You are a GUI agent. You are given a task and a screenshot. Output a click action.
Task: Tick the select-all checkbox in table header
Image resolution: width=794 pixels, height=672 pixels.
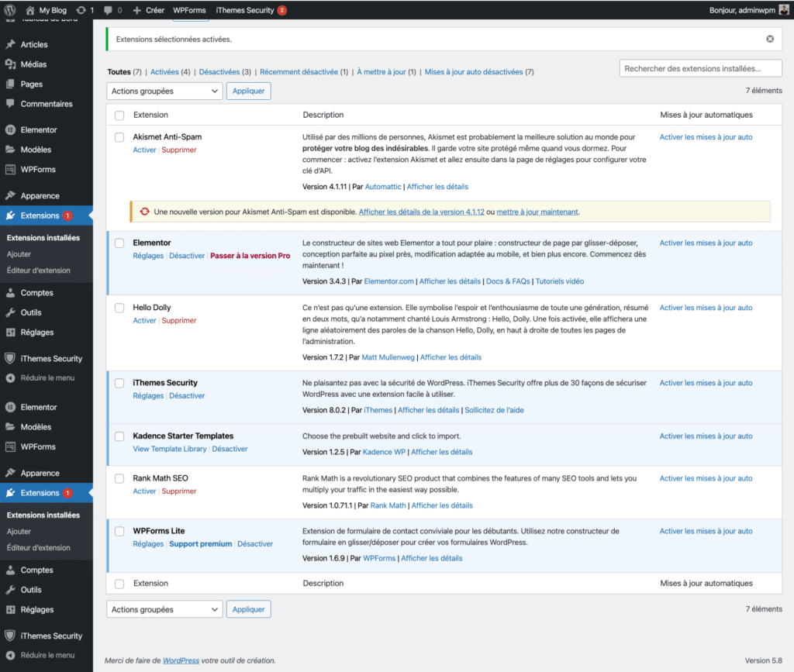pos(119,115)
